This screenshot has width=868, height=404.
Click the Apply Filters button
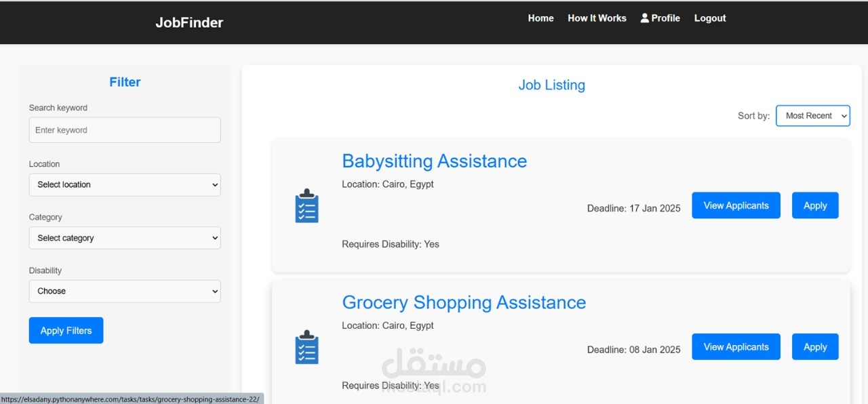(x=66, y=330)
